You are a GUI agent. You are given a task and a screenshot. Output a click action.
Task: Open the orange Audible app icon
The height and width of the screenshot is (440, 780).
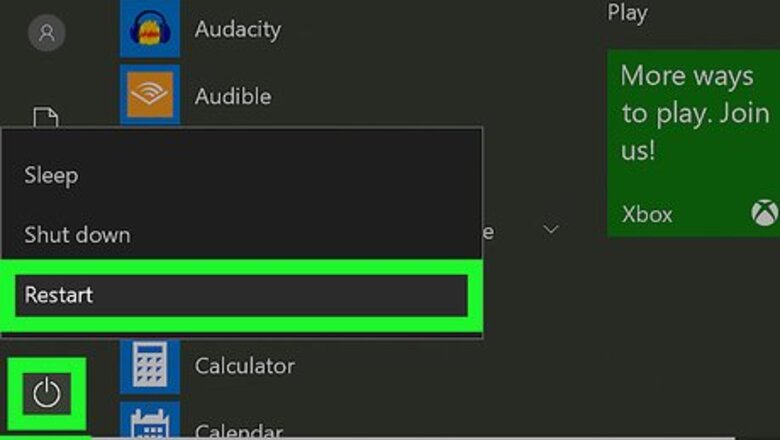tap(150, 95)
